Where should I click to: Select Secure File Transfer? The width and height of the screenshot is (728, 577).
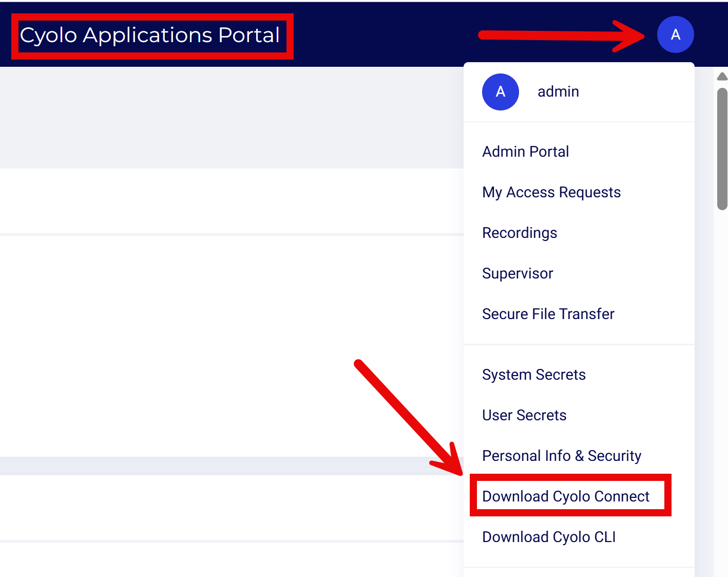pyautogui.click(x=548, y=314)
